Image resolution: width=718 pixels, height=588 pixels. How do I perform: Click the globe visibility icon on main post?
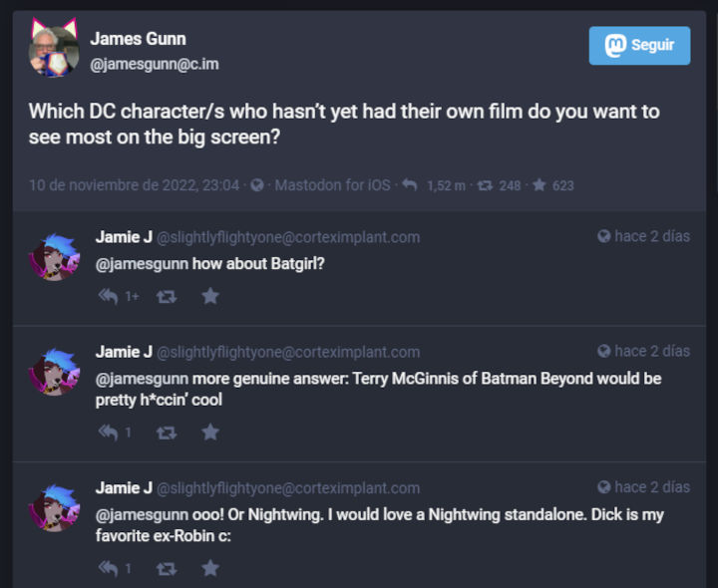[257, 185]
